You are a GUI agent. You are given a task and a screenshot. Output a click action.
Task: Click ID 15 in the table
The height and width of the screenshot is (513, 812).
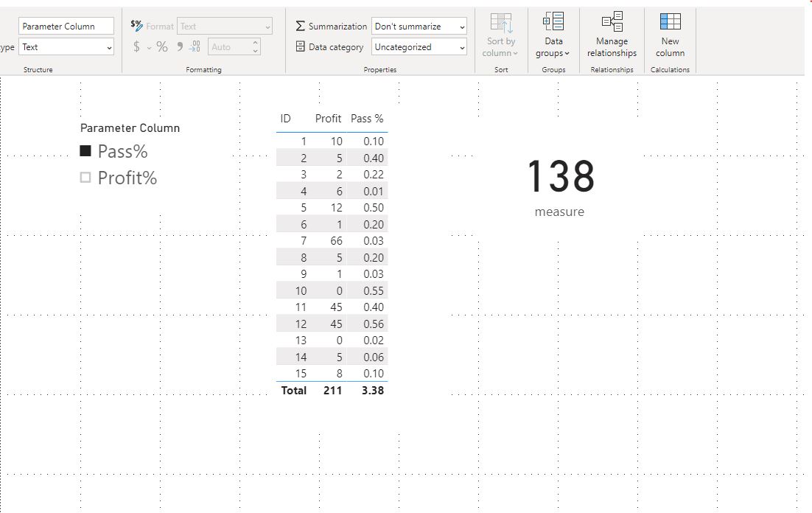301,374
